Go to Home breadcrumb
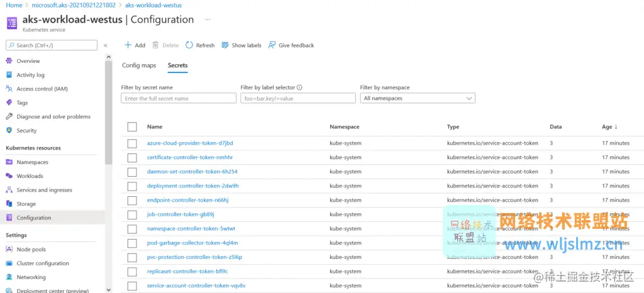This screenshot has height=293, width=644. coord(14,5)
